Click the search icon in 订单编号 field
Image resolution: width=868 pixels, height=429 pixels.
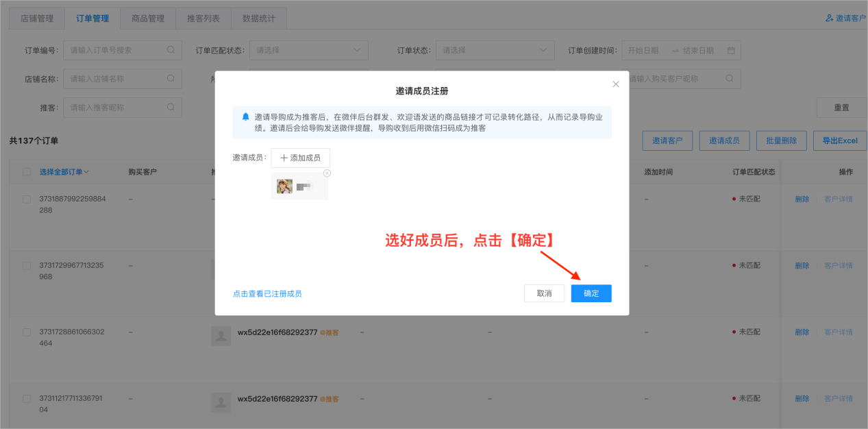tap(171, 49)
